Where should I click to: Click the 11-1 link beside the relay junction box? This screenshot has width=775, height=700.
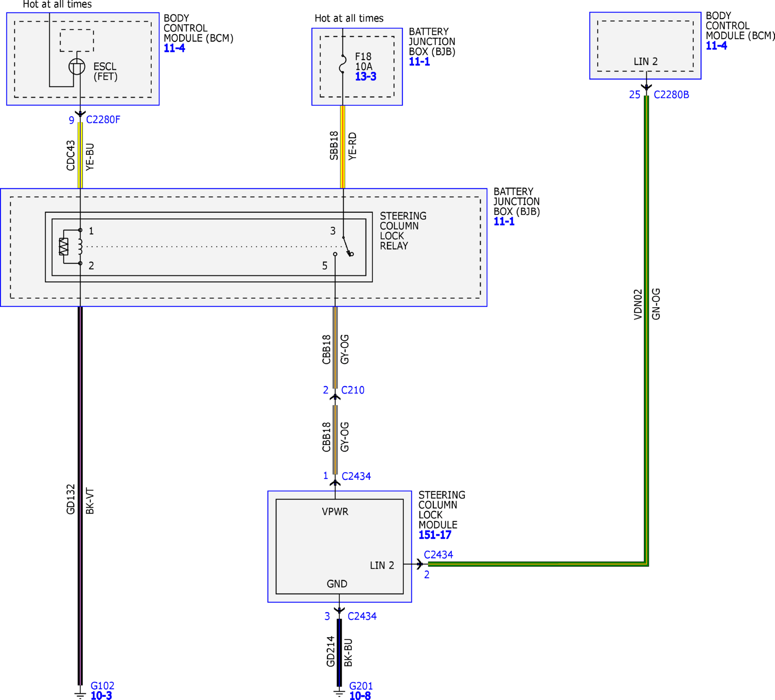(x=504, y=222)
